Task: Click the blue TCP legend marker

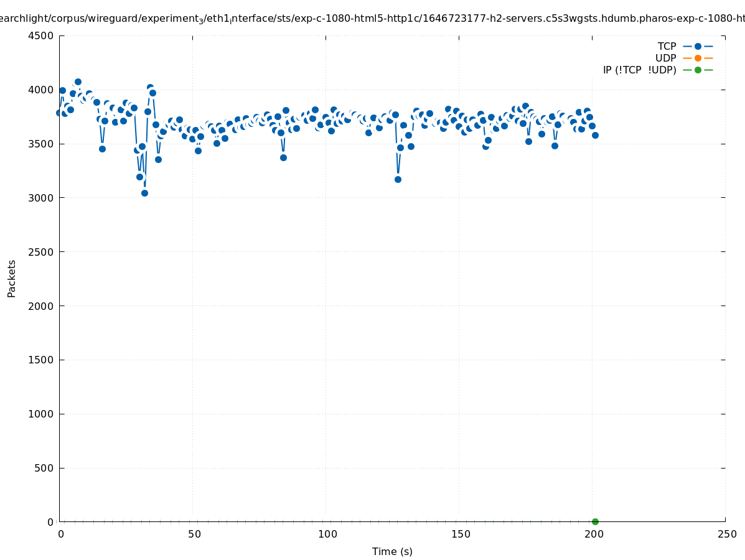Action: (698, 46)
